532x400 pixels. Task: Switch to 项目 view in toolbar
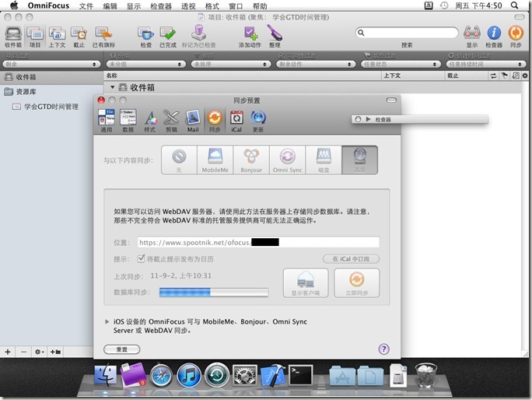pos(34,37)
